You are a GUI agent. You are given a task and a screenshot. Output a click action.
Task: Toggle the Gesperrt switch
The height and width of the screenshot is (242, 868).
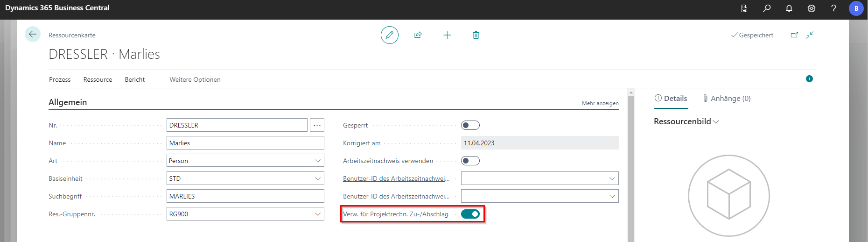[x=470, y=125]
